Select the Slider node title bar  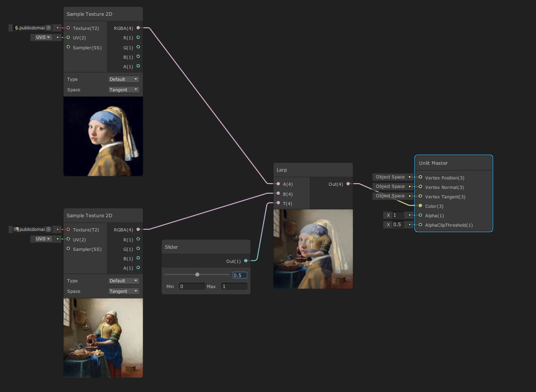206,247
